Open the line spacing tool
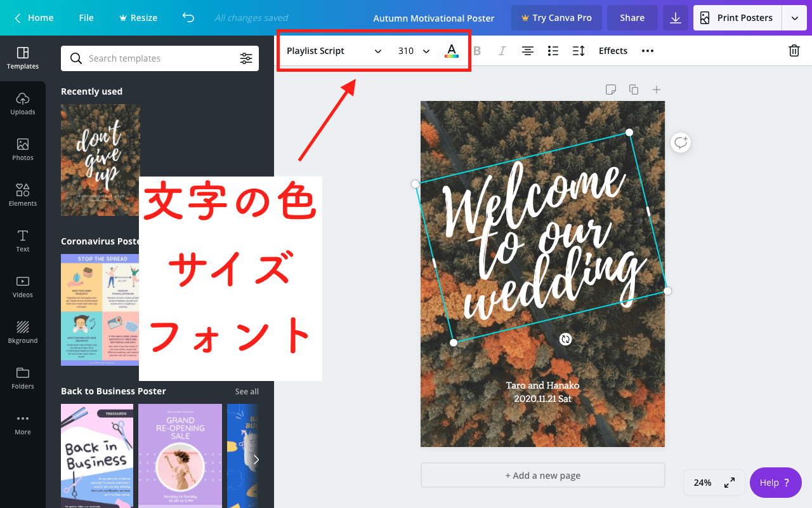812x508 pixels. [578, 51]
